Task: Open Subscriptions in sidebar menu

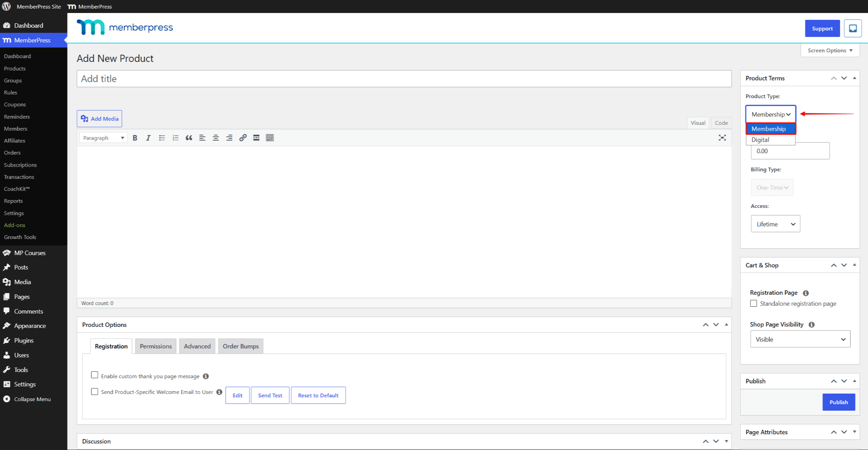Action: tap(20, 165)
